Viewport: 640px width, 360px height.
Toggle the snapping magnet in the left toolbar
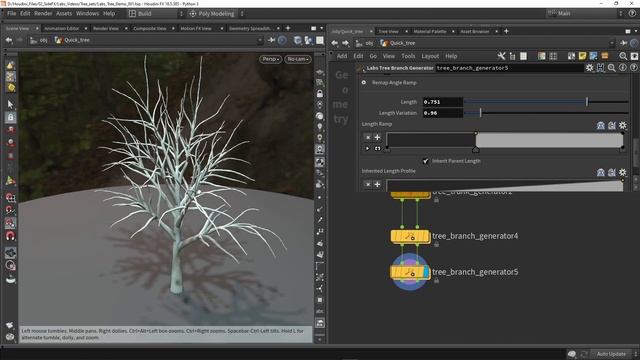[x=11, y=236]
